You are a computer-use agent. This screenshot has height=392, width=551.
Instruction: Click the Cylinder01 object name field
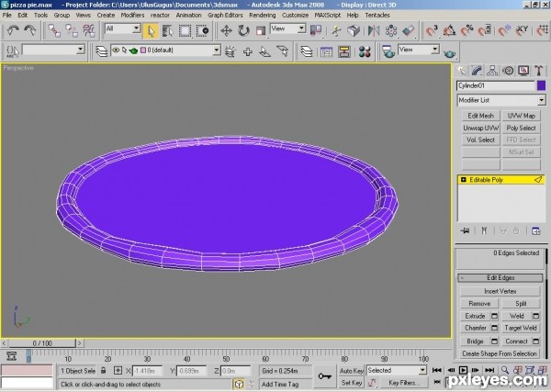tap(496, 85)
